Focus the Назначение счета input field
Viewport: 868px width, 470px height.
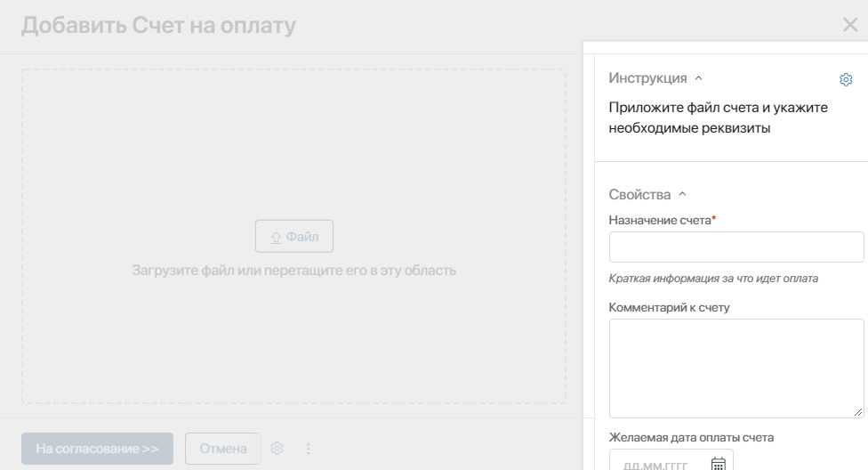click(736, 247)
